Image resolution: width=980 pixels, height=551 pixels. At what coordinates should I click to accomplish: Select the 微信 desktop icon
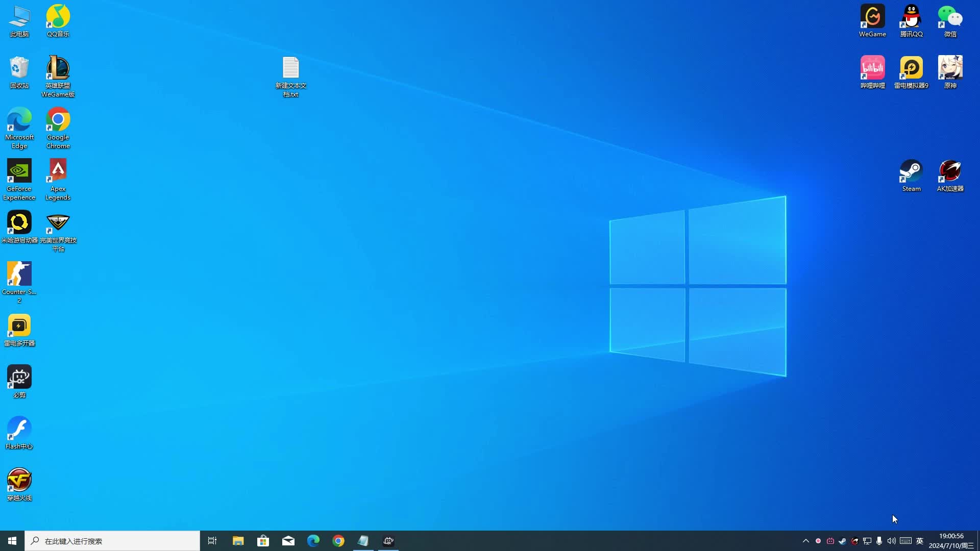(950, 21)
